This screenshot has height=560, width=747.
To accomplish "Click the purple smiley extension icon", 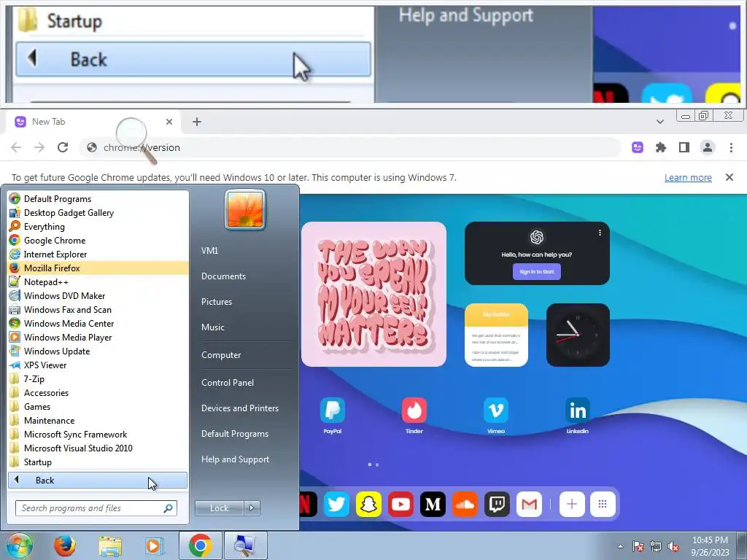I will click(x=638, y=147).
